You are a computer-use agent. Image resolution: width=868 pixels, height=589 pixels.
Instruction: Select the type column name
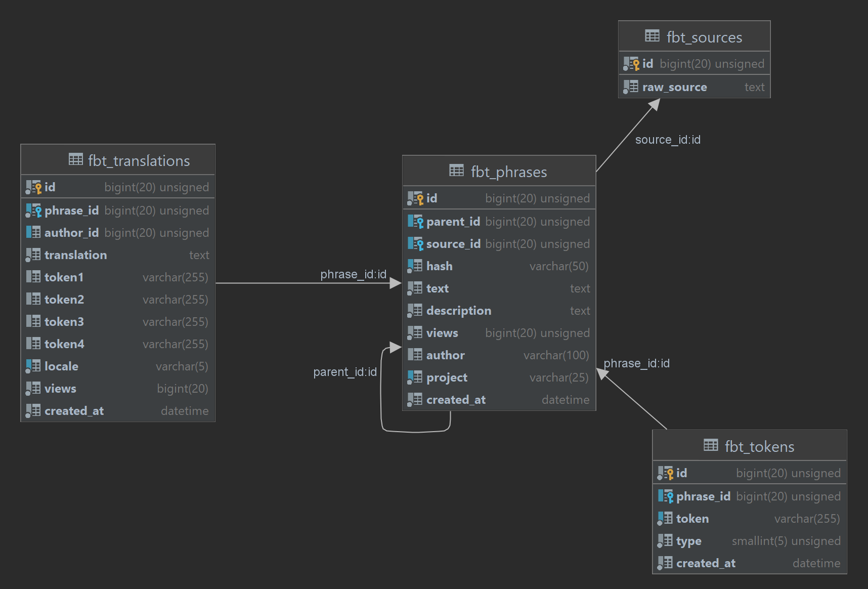[x=689, y=541]
